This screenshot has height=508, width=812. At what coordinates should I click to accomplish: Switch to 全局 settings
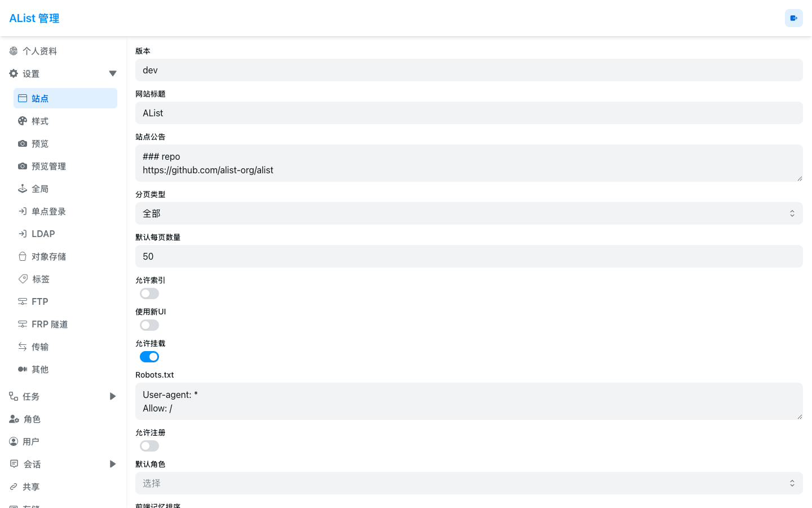click(65, 189)
